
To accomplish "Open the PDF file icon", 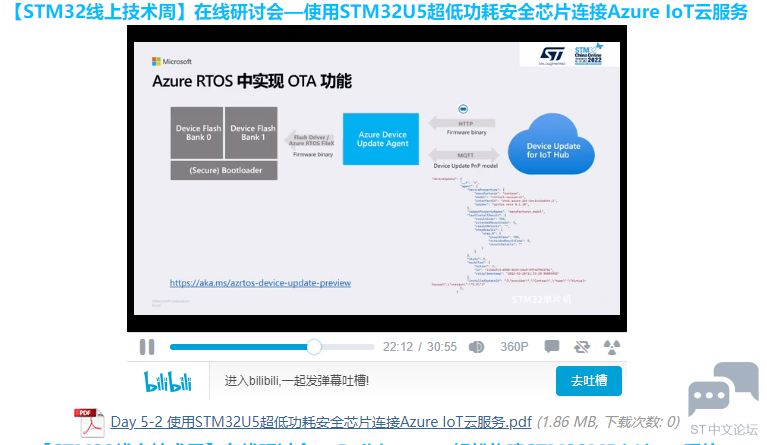I will (90, 422).
